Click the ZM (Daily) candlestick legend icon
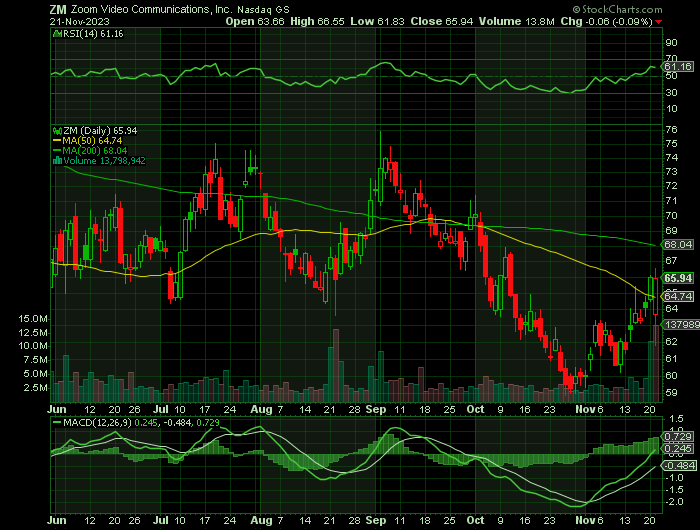Screen dimensions: 700x530 [x=57, y=131]
